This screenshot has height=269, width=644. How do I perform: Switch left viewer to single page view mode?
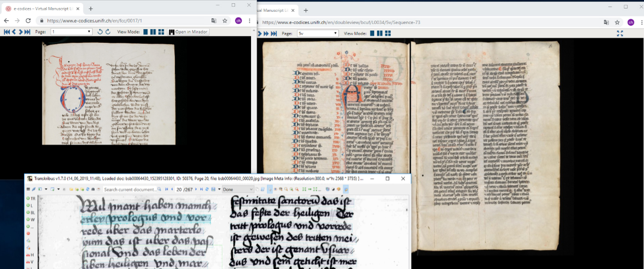coord(146,32)
